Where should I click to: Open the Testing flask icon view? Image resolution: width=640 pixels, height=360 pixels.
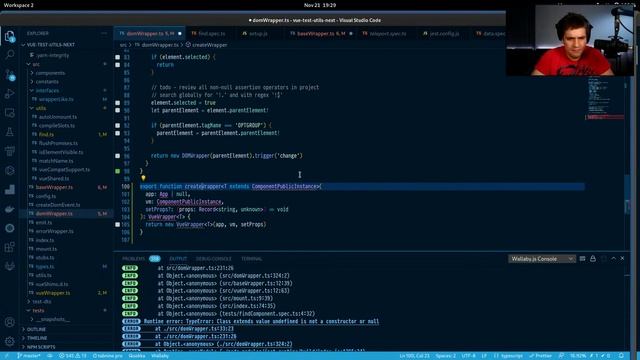tap(9, 132)
